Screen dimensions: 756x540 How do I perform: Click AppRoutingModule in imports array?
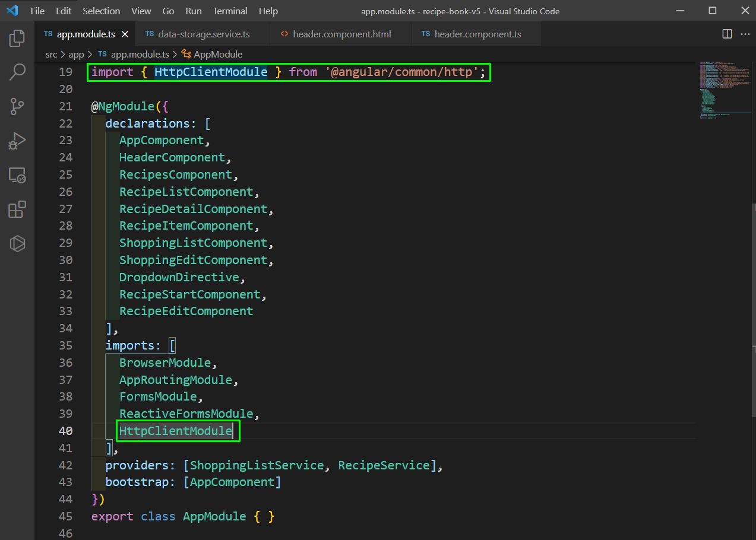[176, 380]
